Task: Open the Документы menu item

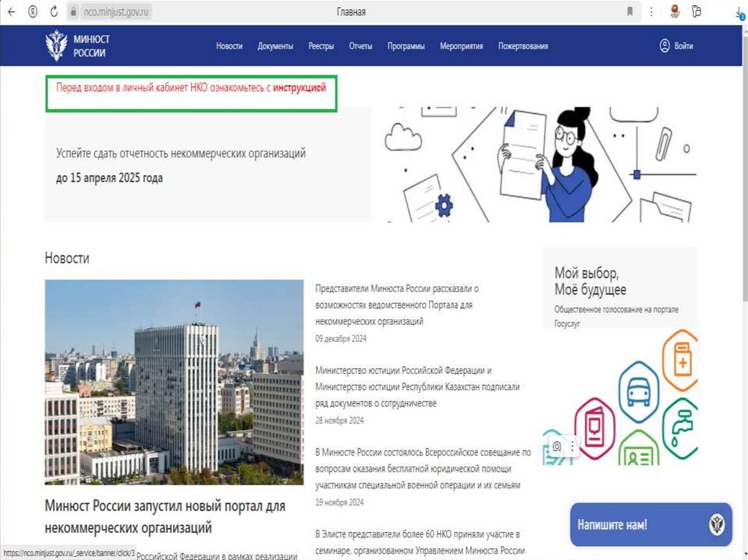Action: pos(275,46)
